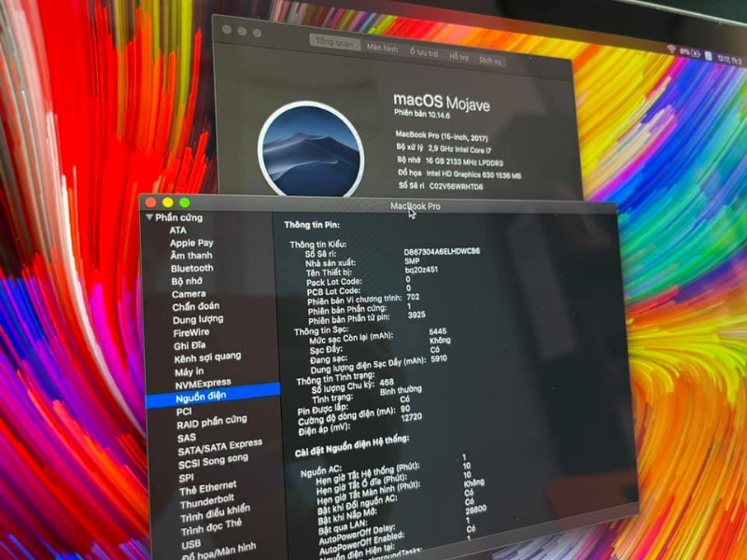Select NVMExpress in the sidebar

[x=203, y=384]
